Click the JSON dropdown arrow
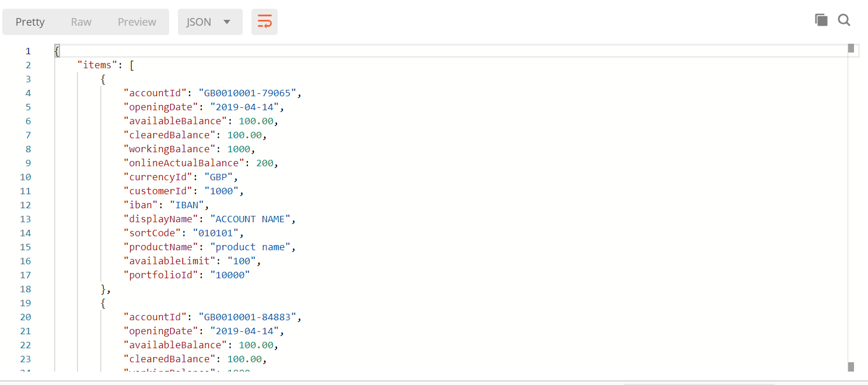The height and width of the screenshot is (385, 868). click(x=228, y=22)
